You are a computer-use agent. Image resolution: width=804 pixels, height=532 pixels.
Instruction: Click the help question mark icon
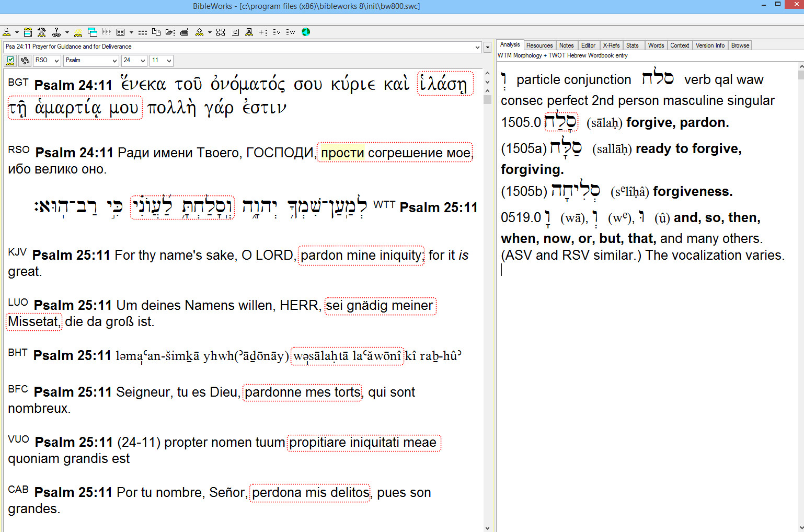(x=56, y=32)
